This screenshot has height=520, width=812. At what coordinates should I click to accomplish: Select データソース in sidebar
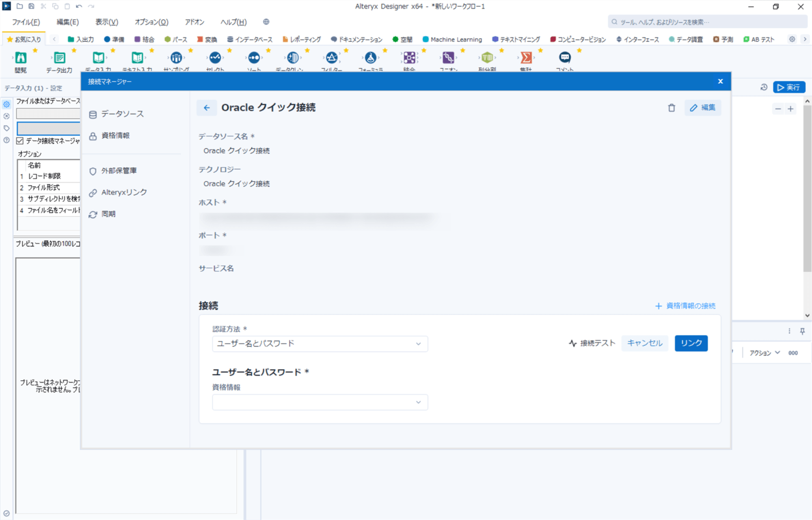click(x=117, y=114)
